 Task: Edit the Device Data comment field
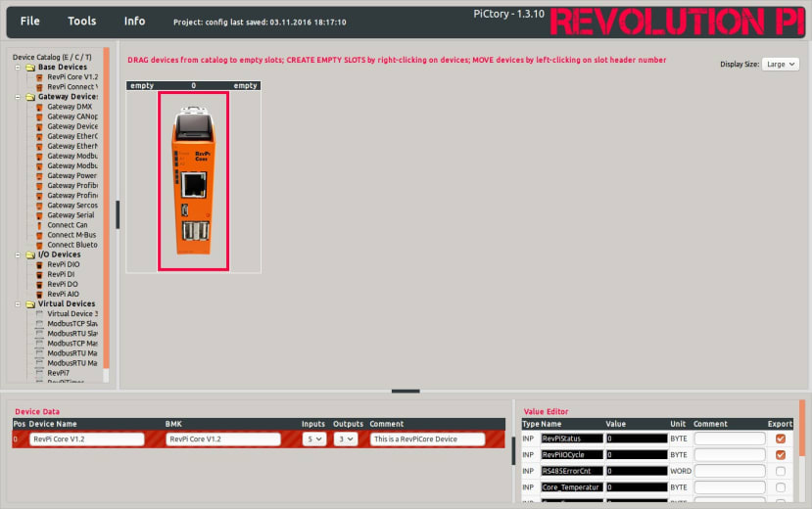point(428,440)
